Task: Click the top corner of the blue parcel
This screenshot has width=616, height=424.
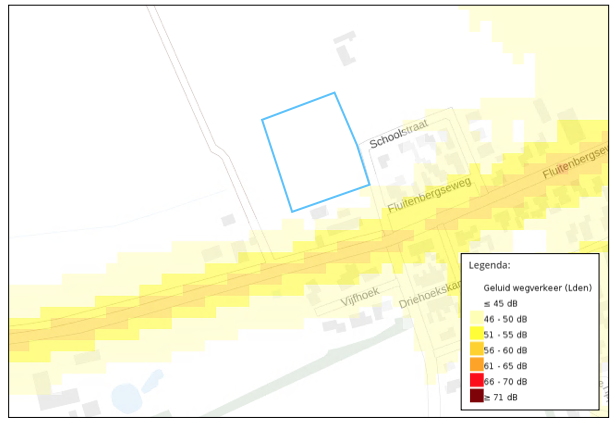Action: coord(334,93)
